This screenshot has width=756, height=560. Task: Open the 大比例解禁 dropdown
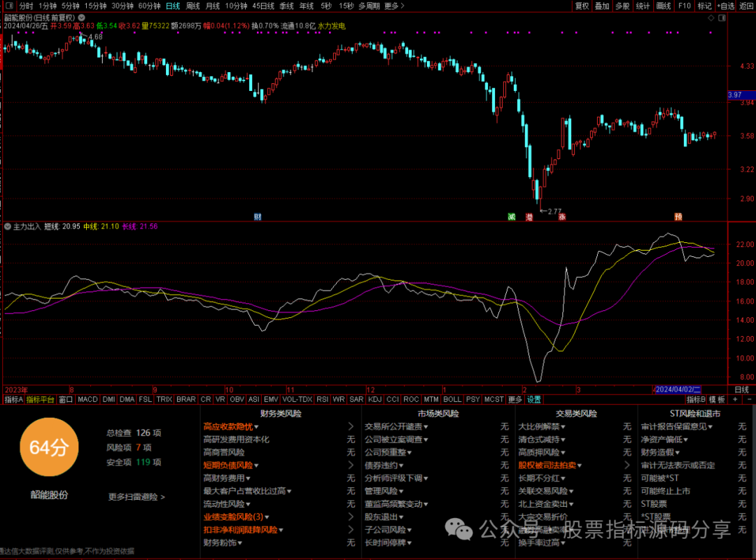click(541, 426)
